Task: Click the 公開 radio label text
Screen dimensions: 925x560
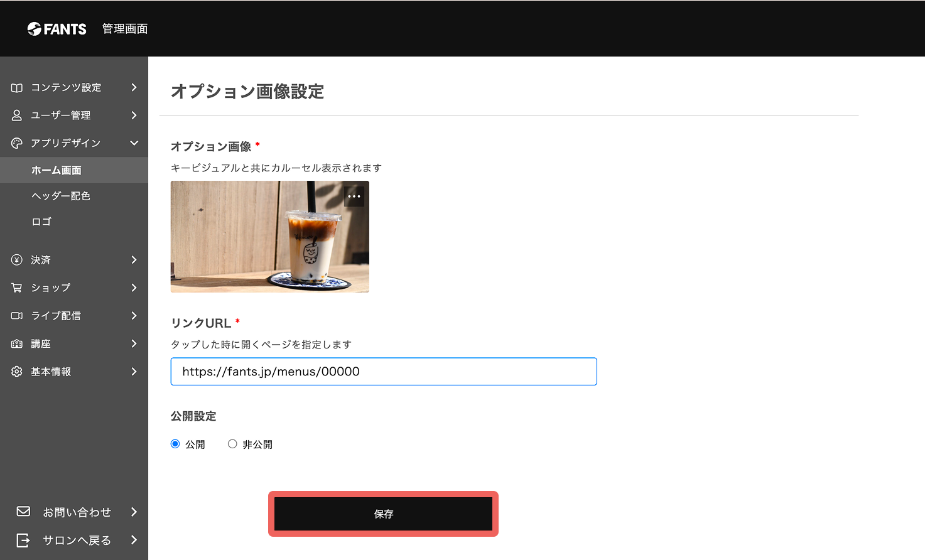Action: click(x=195, y=444)
